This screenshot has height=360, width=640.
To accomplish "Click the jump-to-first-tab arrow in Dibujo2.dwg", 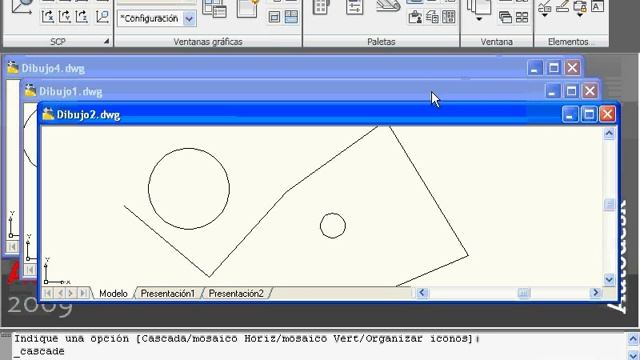I will coord(48,293).
